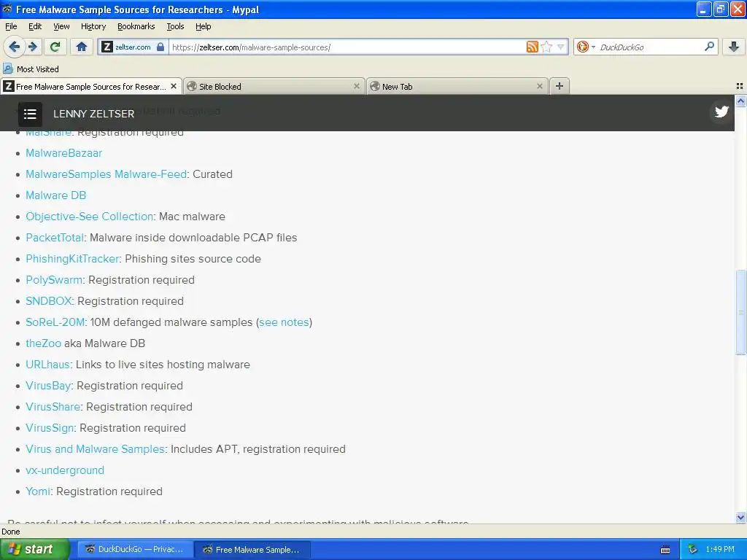The height and width of the screenshot is (560, 747).
Task: Open the theZoo link
Action: (x=43, y=343)
